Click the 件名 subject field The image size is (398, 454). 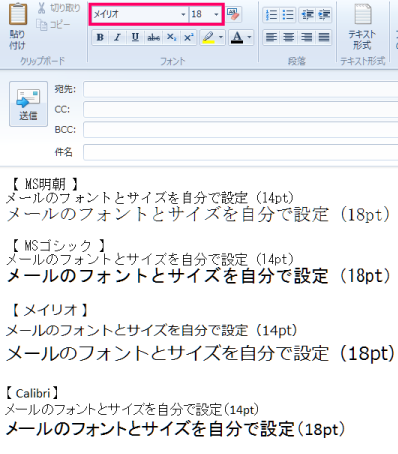pyautogui.click(x=240, y=152)
